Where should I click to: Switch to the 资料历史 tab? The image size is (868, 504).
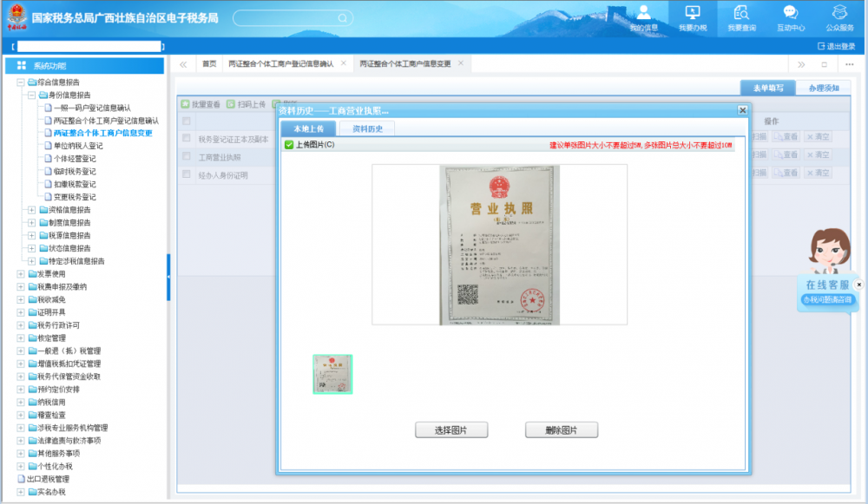point(369,128)
